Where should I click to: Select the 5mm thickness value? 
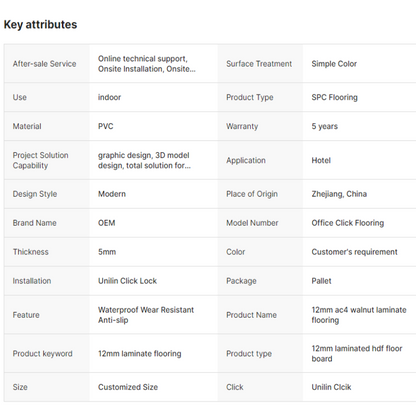pyautogui.click(x=107, y=252)
